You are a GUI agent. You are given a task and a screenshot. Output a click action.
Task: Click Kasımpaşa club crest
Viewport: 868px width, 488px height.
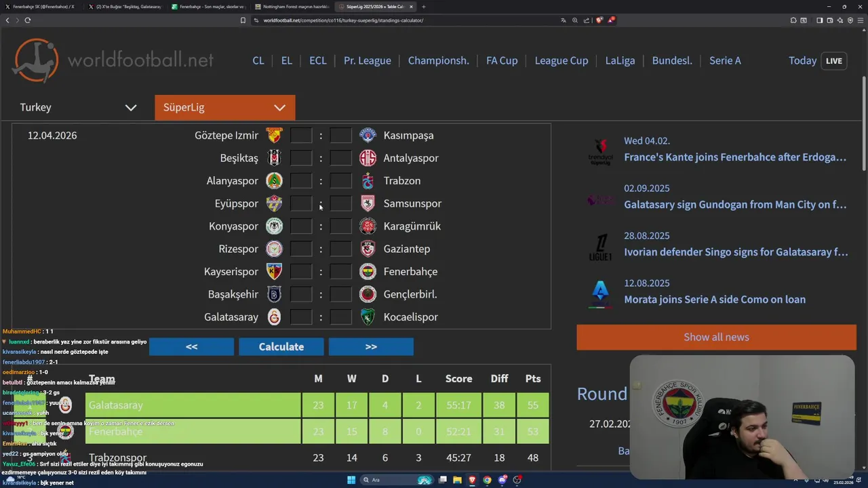click(368, 136)
